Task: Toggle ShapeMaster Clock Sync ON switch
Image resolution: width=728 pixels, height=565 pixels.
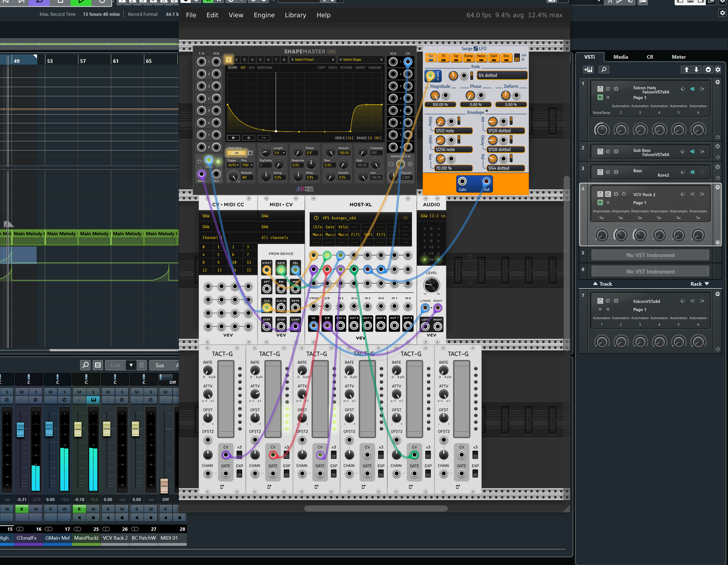Action: click(x=236, y=153)
